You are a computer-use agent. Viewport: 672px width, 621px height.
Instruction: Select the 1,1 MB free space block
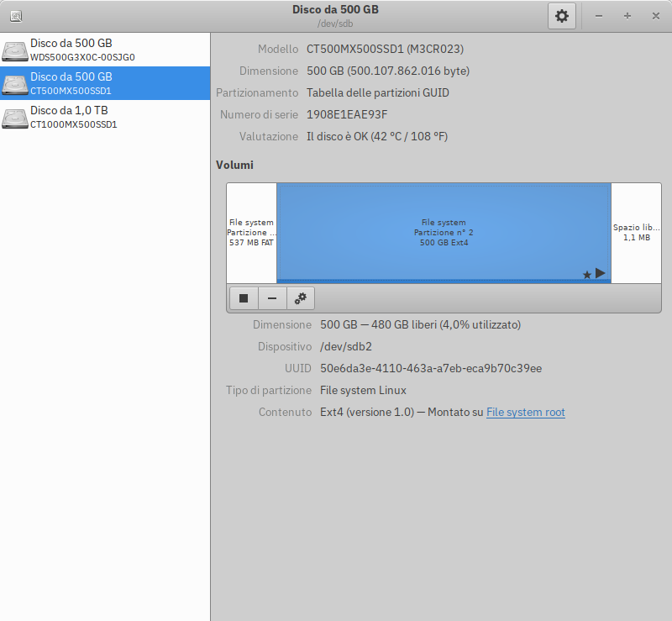(637, 233)
